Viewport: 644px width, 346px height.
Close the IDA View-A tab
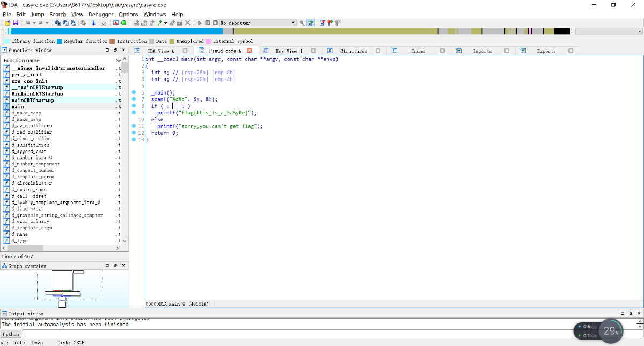point(185,51)
